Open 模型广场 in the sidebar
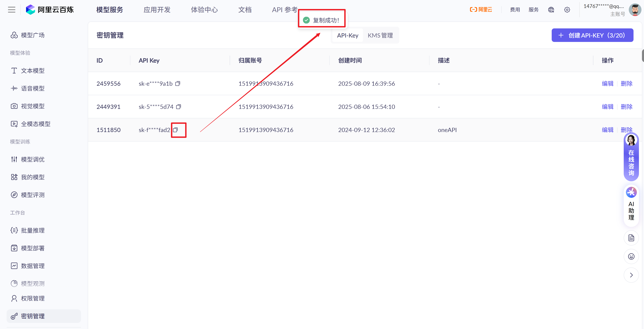The image size is (644, 329). (x=32, y=35)
